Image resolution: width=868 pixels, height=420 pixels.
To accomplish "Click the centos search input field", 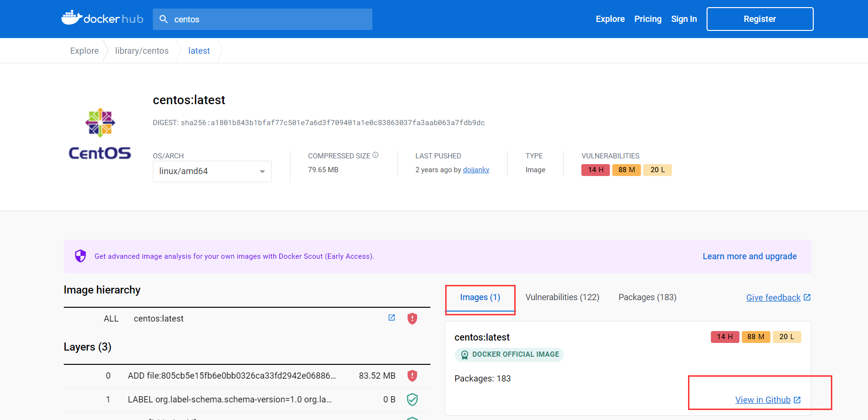I will 262,19.
